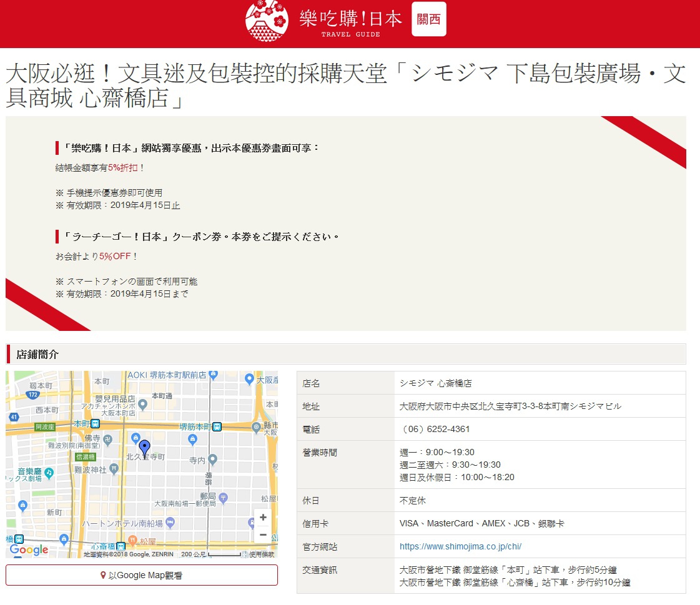The width and height of the screenshot is (700, 605).
Task: Select the shopping marker below 堺筋本町 station
Action: 192,440
